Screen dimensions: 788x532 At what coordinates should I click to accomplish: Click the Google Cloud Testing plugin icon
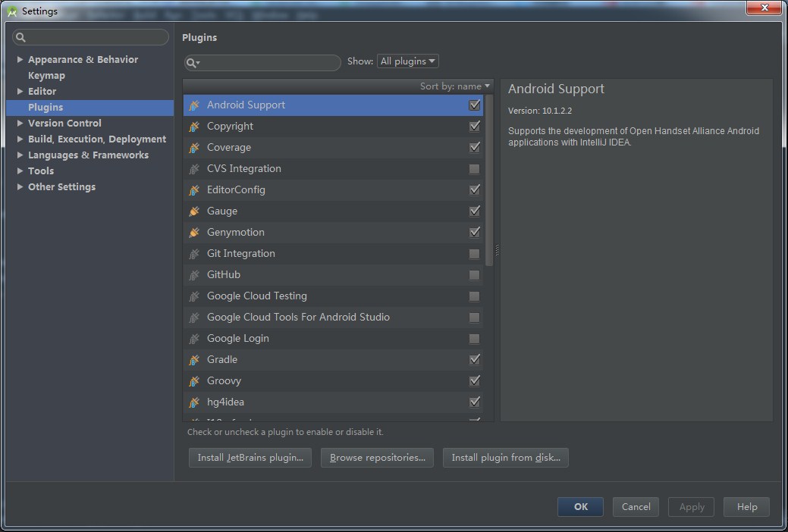[194, 296]
